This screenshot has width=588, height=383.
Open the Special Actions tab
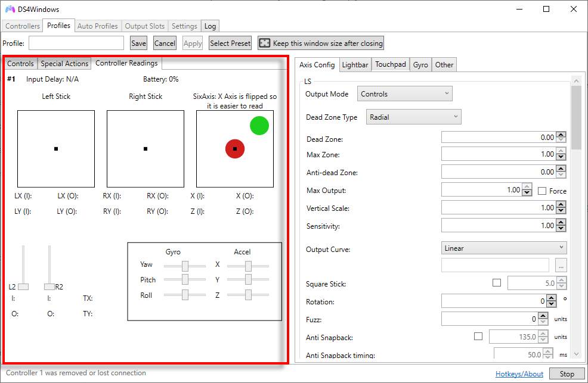click(64, 64)
